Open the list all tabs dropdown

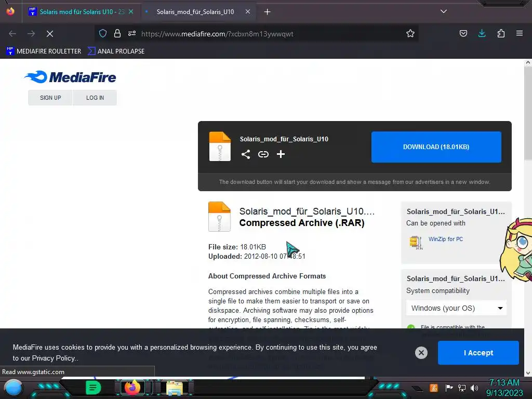(x=444, y=11)
